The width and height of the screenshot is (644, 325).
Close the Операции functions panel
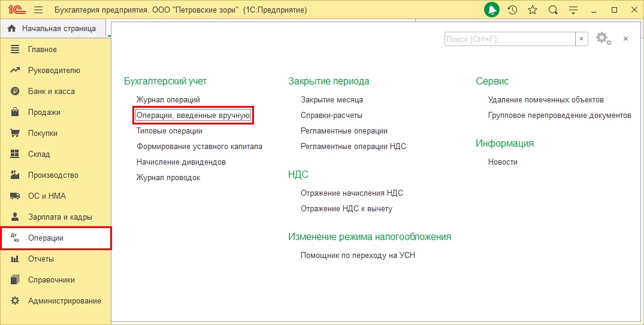pyautogui.click(x=625, y=38)
